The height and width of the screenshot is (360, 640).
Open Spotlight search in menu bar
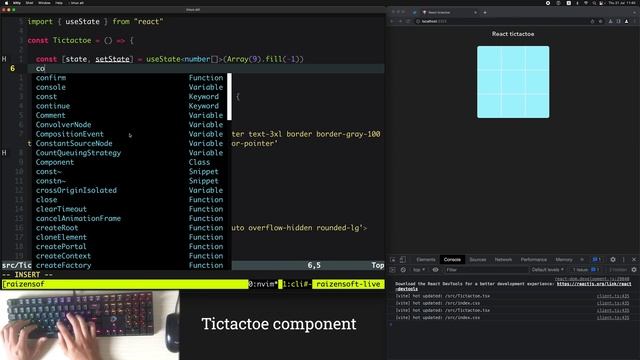point(594,3)
